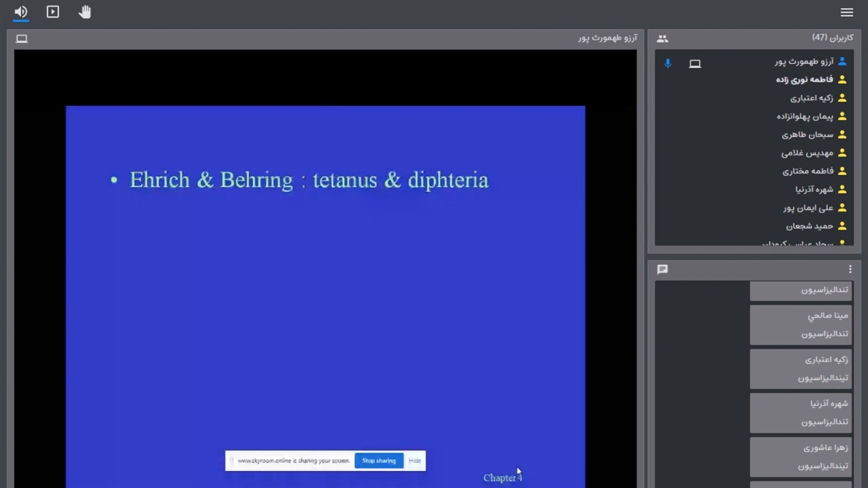
Task: Click avatar icon of علی ایمان پور
Action: click(842, 208)
